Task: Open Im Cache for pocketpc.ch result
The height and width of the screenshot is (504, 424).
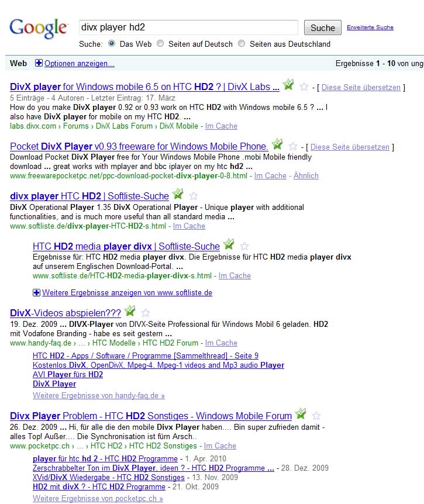Action: (220, 446)
